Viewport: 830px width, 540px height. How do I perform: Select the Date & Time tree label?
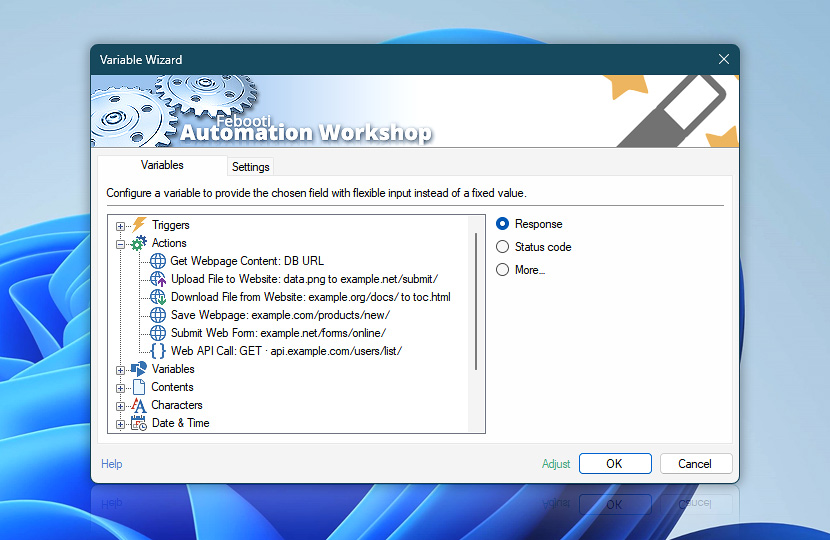181,423
